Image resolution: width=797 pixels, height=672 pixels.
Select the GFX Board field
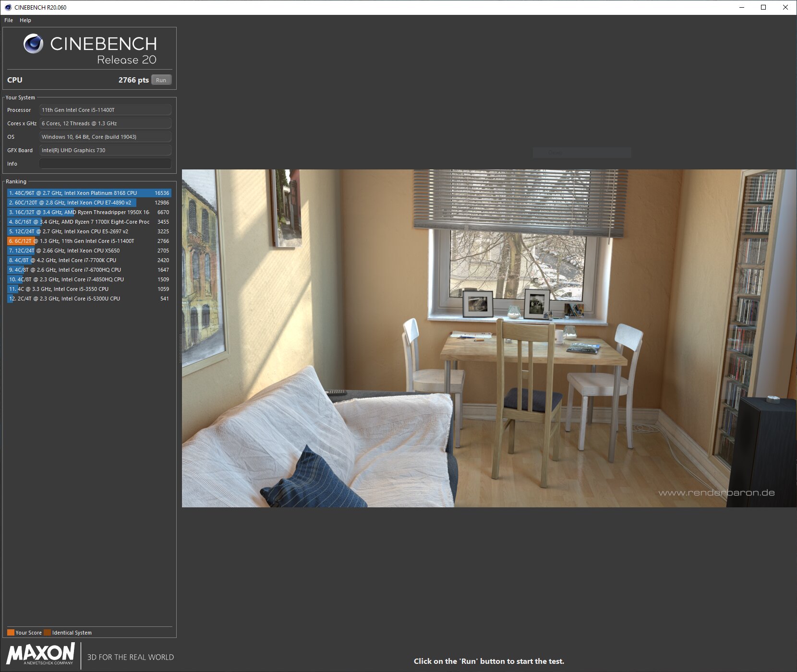[x=105, y=150]
